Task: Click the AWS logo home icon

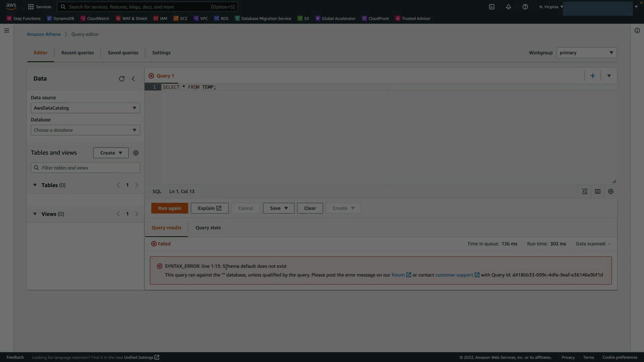Action: point(11,7)
